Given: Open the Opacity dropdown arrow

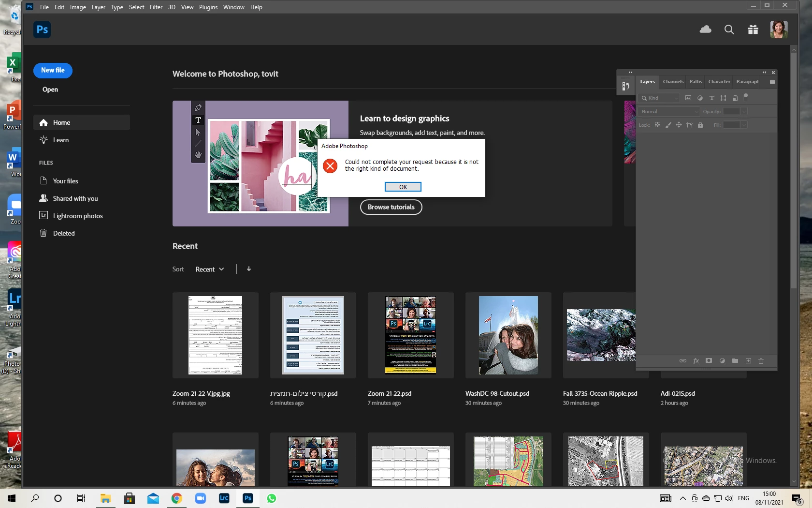Looking at the screenshot, I should point(744,111).
